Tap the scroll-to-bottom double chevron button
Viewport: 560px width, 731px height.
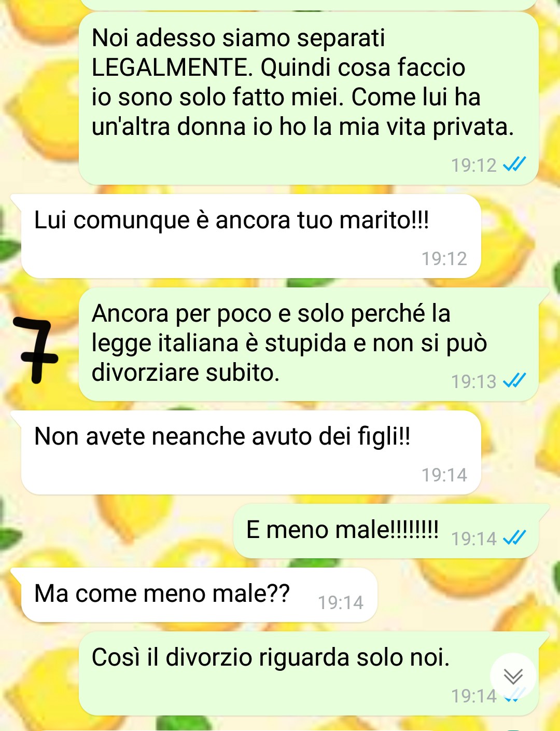click(513, 677)
